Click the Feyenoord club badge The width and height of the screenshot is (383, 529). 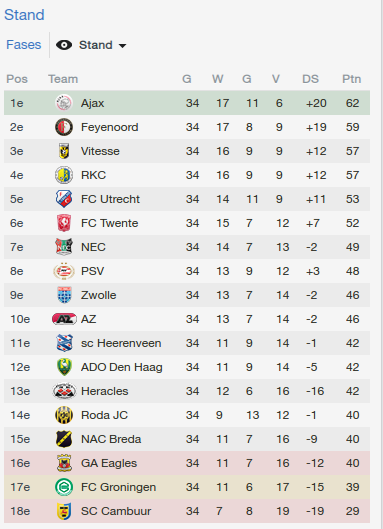pyautogui.click(x=64, y=127)
